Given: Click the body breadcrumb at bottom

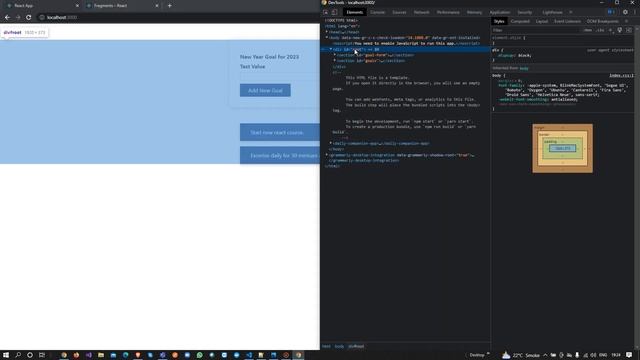Looking at the screenshot, I should click(x=339, y=347).
